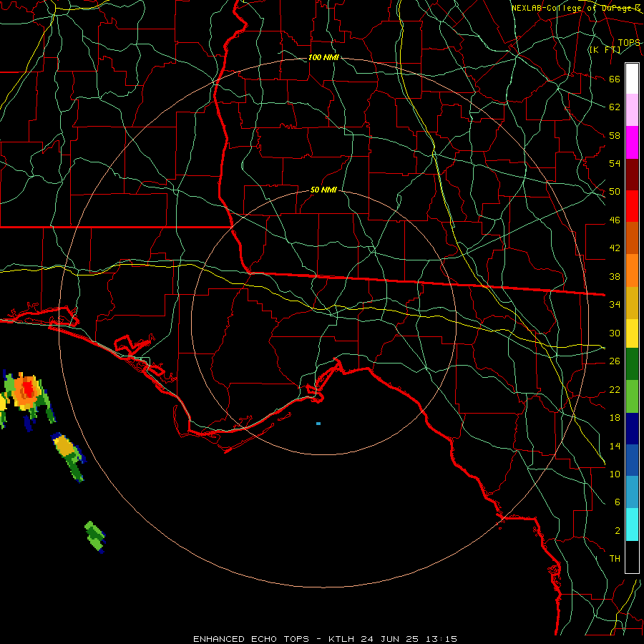This screenshot has width=644, height=644.
Task: Click the 34 scale label
Action: coord(615,305)
